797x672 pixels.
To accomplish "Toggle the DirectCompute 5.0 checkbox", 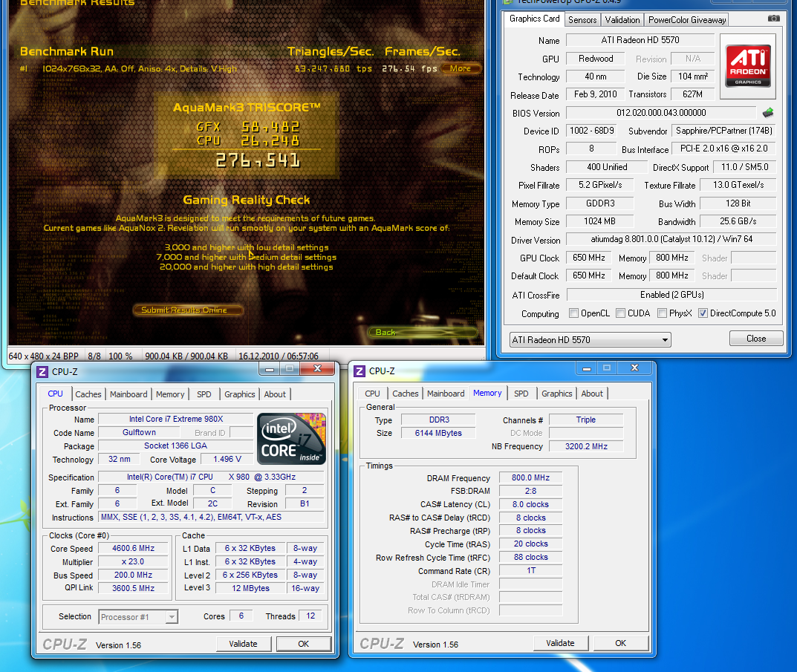I will 703,313.
